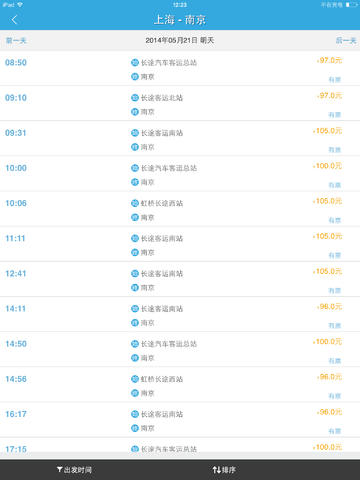Select the 10:00 departure time
This screenshot has height=480, width=360.
click(x=16, y=168)
